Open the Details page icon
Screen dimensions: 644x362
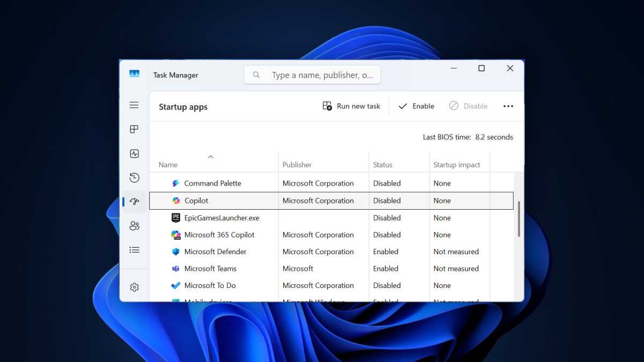(134, 250)
